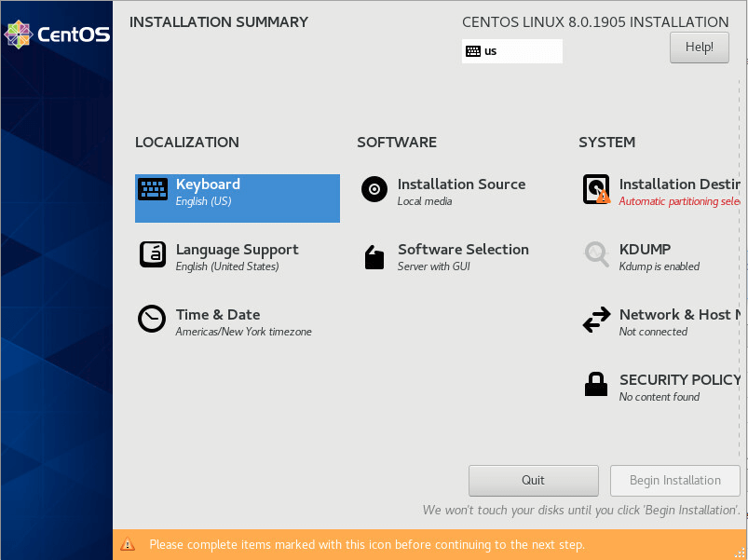
Task: Click the Keyboard icon under Localization
Action: (153, 190)
